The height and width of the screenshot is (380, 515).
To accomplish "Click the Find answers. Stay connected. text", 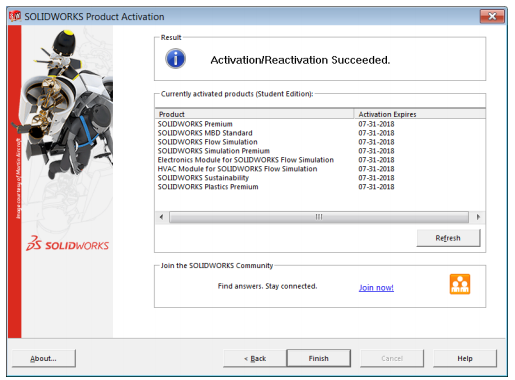I will 267,286.
